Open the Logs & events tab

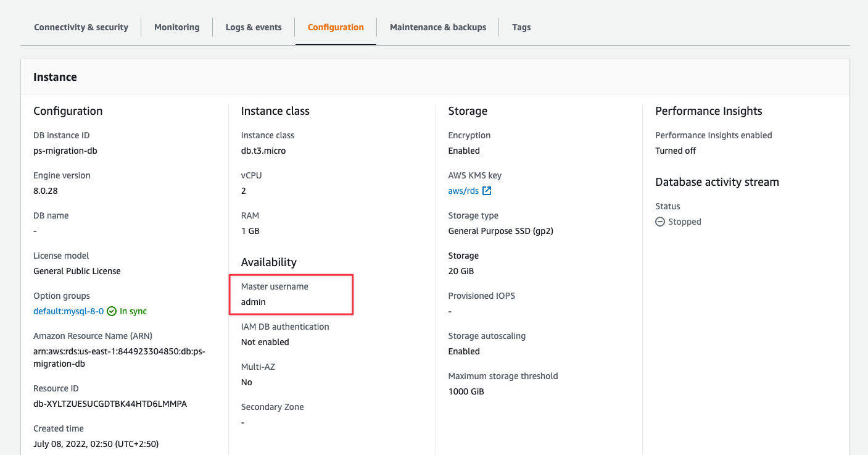pos(254,27)
